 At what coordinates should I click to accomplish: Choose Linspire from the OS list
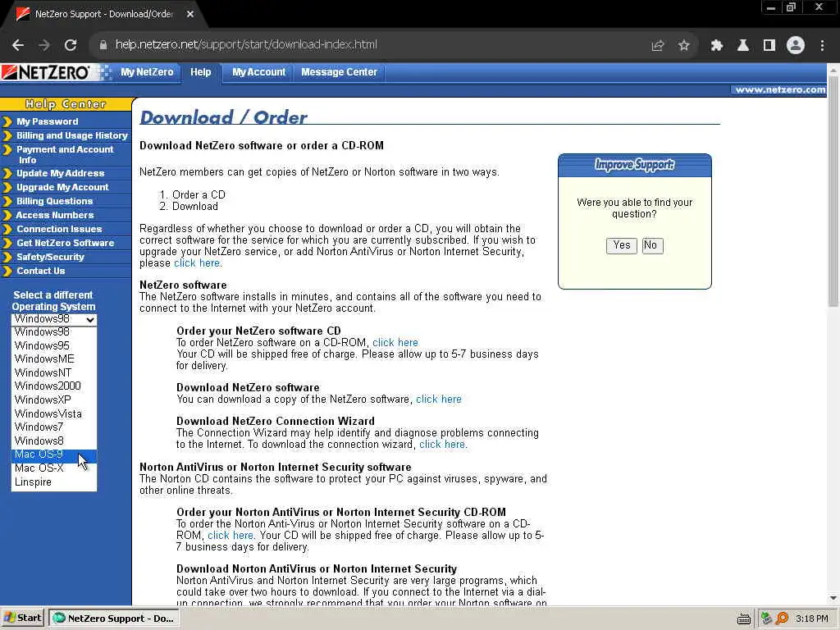[53, 482]
